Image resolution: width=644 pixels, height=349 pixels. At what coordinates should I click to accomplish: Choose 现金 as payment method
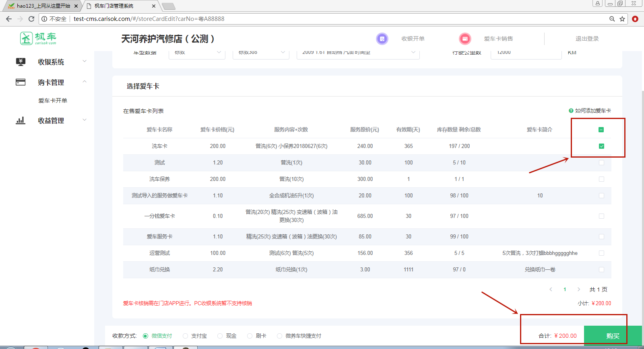[220, 336]
